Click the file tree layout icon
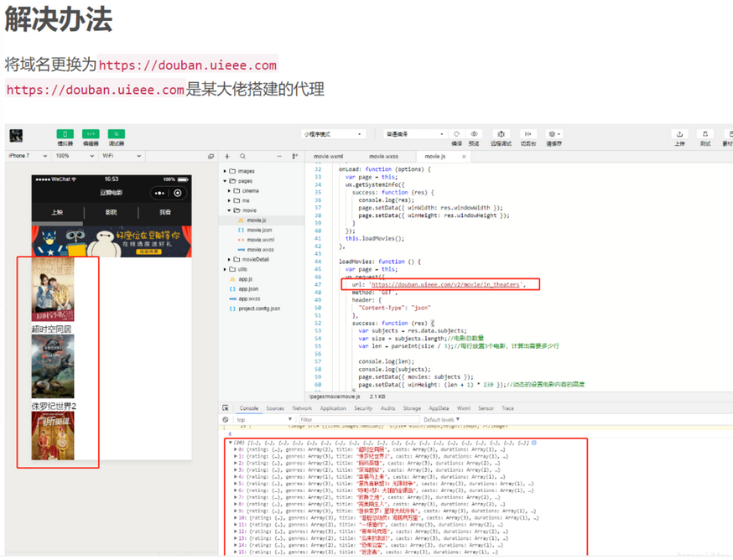 [295, 156]
